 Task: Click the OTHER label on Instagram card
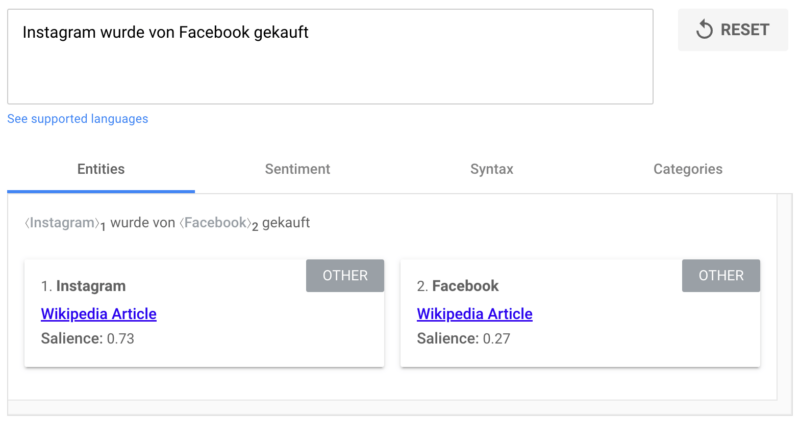tap(345, 276)
